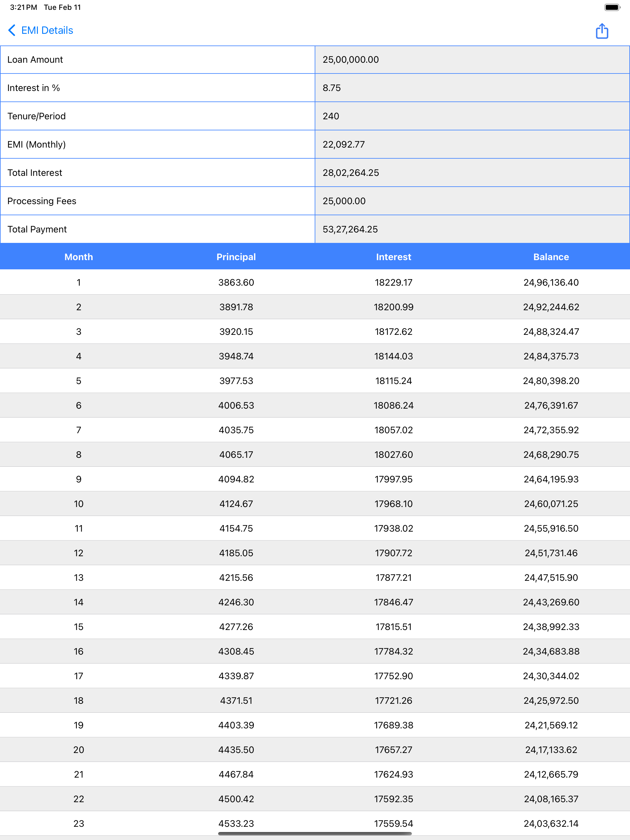Select interest 17997.95 in month 9
The width and height of the screenshot is (630, 840).
(394, 479)
